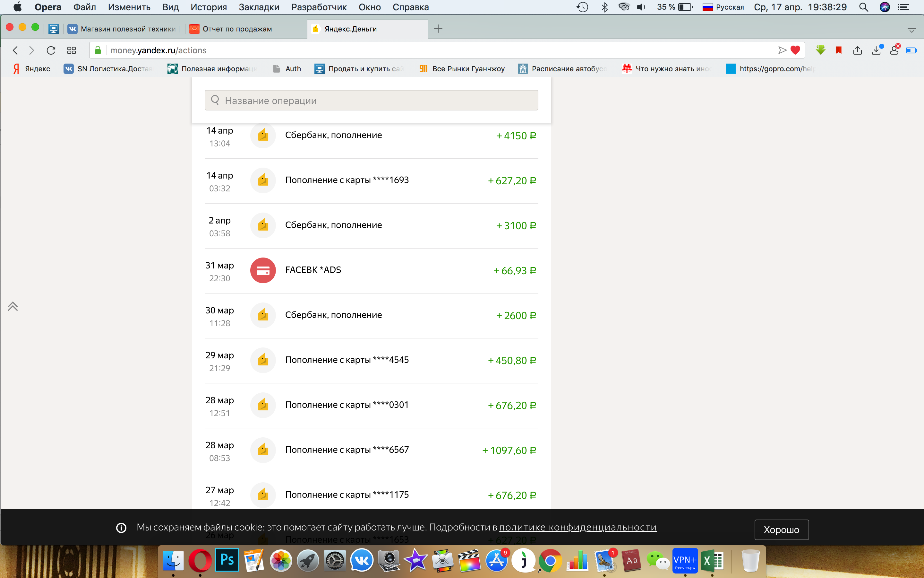Screen dimensions: 924x578
Task: Click the double-chevron scroll-to-top icon
Action: (13, 306)
